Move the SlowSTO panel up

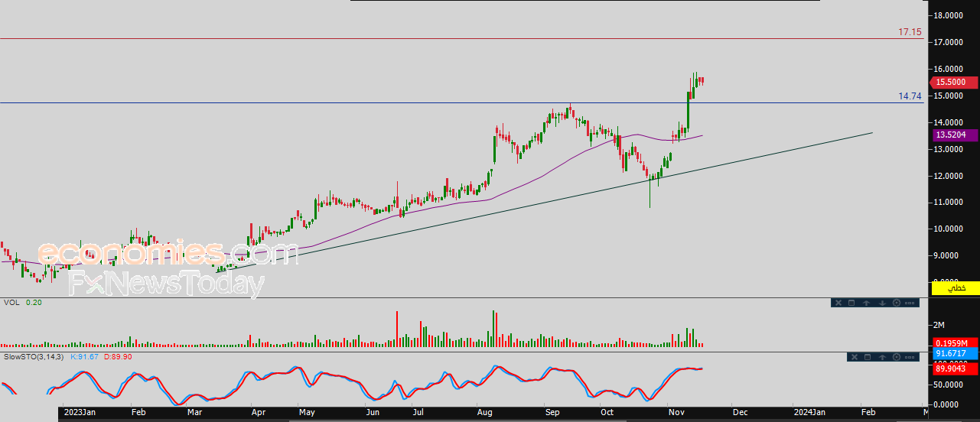(x=882, y=357)
